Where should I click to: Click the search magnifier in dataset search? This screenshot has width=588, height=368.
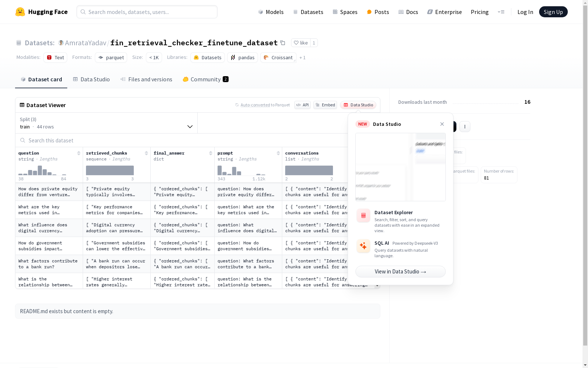coord(23,140)
